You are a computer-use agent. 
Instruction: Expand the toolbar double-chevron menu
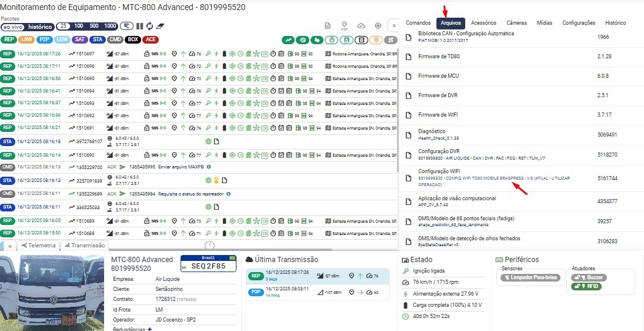click(x=393, y=26)
